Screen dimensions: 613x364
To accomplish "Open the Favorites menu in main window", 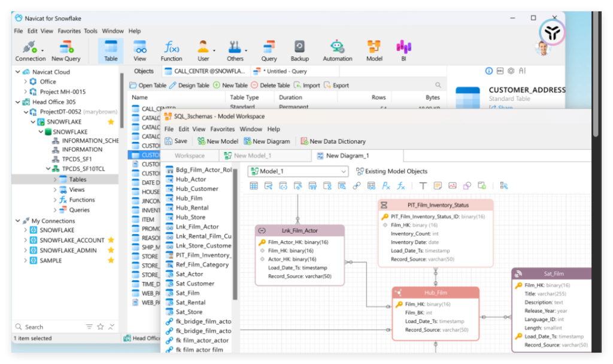I will tap(69, 31).
